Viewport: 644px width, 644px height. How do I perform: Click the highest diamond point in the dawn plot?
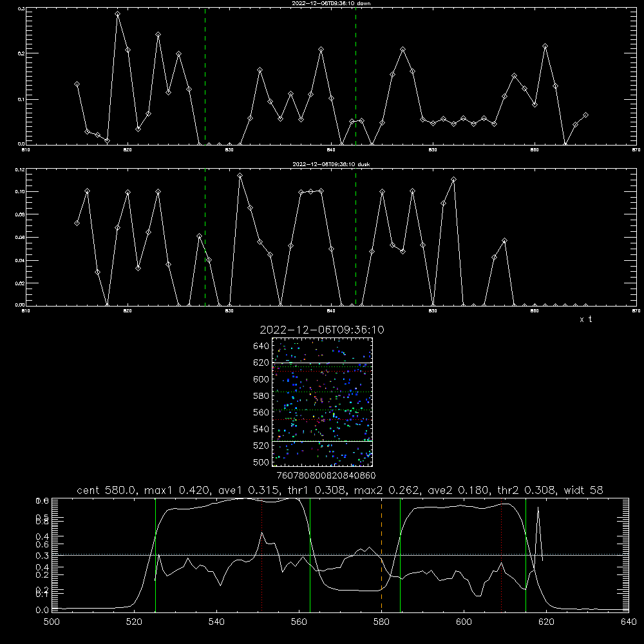coord(118,14)
